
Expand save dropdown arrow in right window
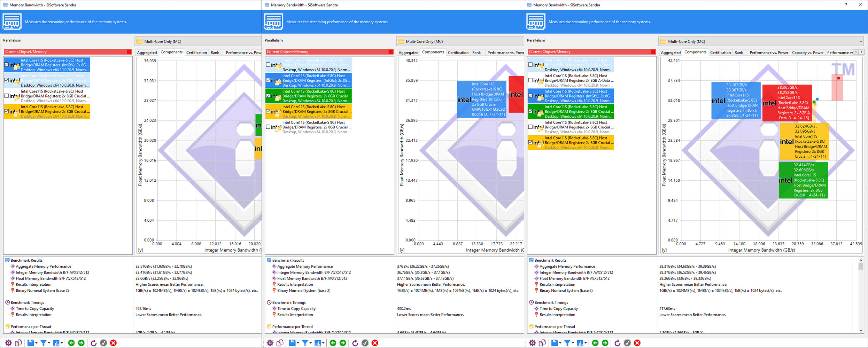(x=560, y=343)
